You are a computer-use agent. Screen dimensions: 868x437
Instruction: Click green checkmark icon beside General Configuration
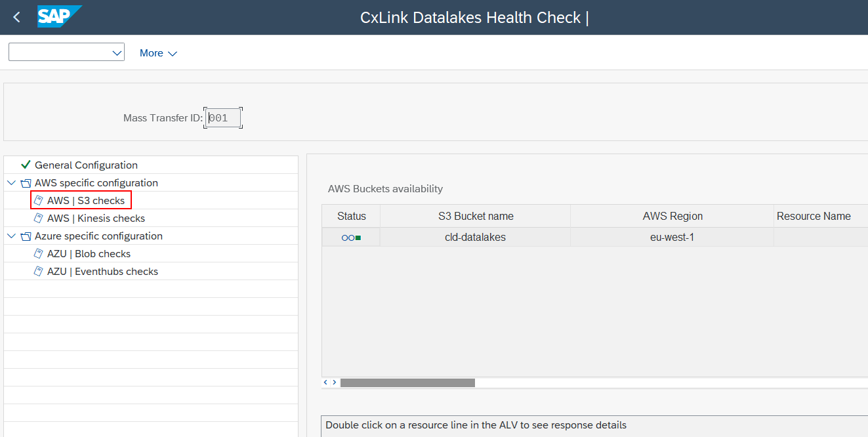pos(26,165)
